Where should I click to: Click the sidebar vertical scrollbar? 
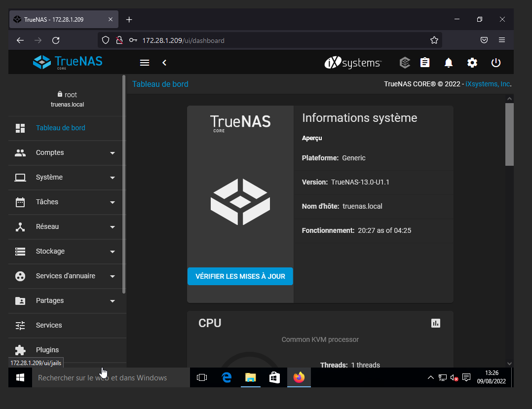pyautogui.click(x=124, y=185)
